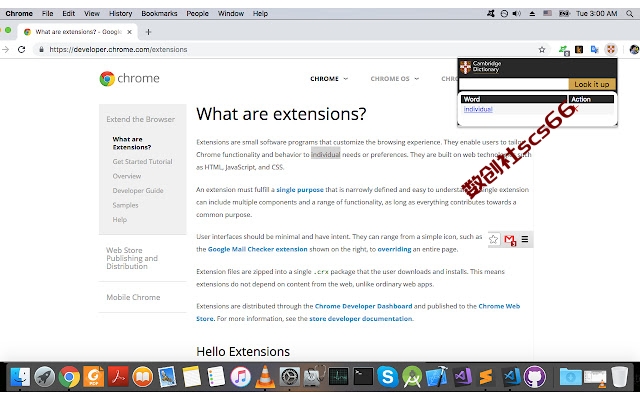
Task: Open iTunes from the Dock
Action: [240, 376]
